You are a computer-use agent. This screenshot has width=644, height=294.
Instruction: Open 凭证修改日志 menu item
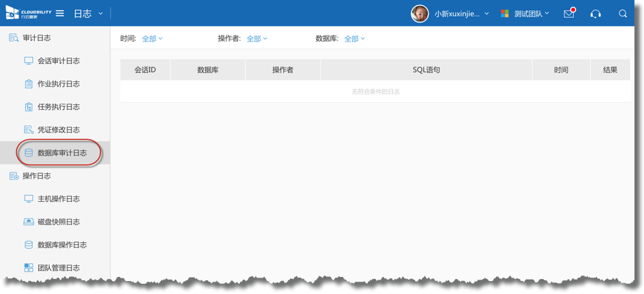tap(59, 130)
